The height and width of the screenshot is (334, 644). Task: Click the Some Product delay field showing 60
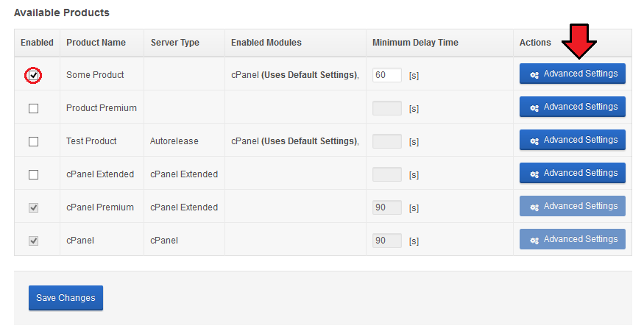pos(387,75)
